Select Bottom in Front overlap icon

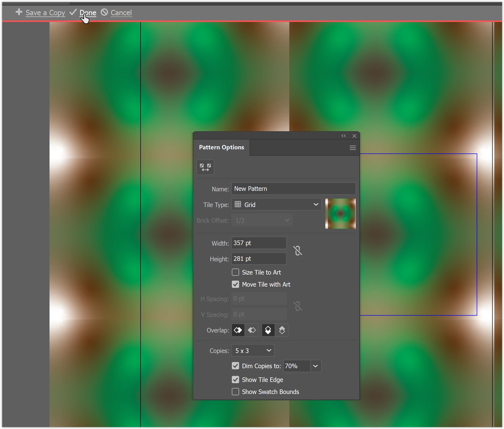282,330
